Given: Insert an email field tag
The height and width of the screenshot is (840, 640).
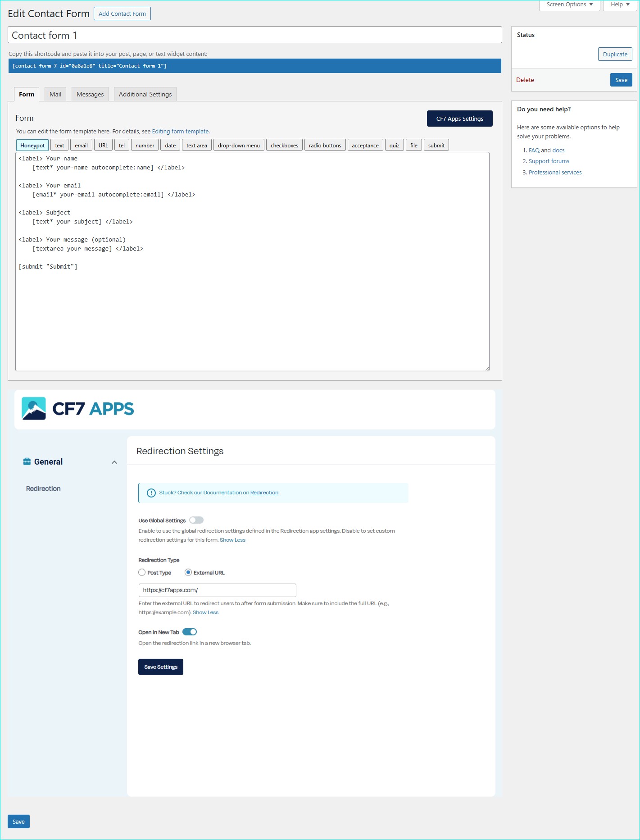Looking at the screenshot, I should (81, 145).
